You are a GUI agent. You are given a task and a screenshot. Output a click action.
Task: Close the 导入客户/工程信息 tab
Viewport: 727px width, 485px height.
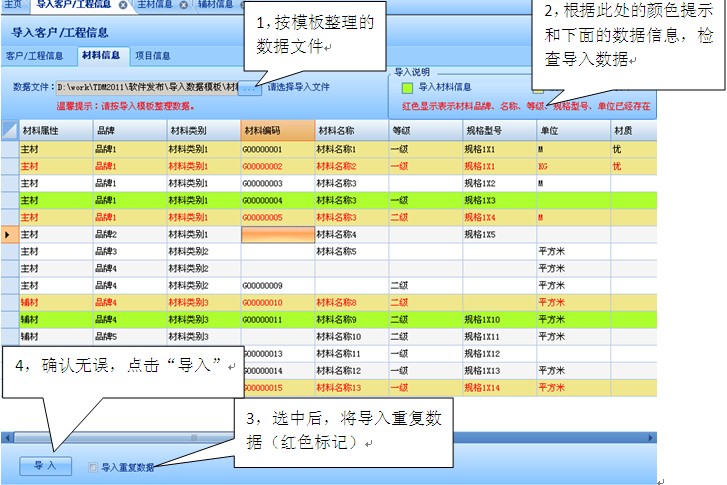[122, 5]
